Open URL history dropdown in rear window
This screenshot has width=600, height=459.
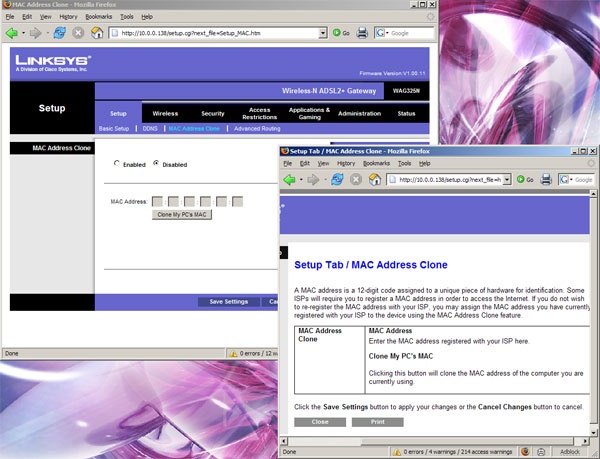pos(323,33)
